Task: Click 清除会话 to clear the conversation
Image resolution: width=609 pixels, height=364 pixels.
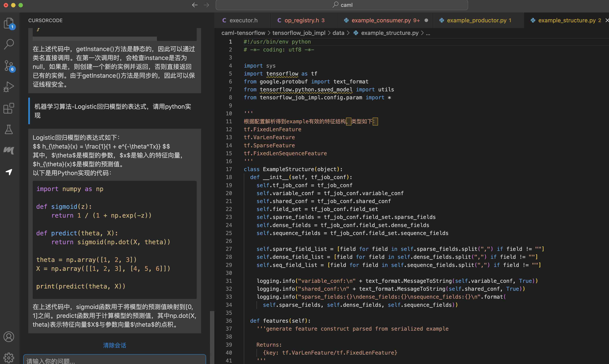Action: pos(115,345)
